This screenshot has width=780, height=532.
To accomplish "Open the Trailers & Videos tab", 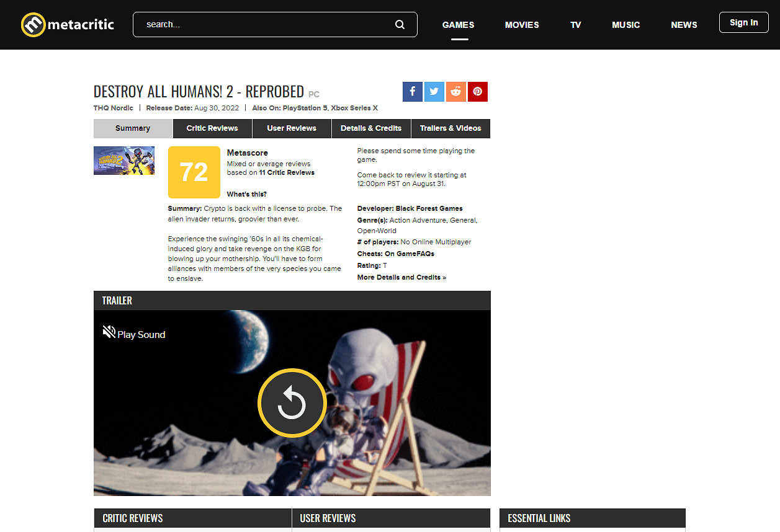I will click(x=451, y=128).
